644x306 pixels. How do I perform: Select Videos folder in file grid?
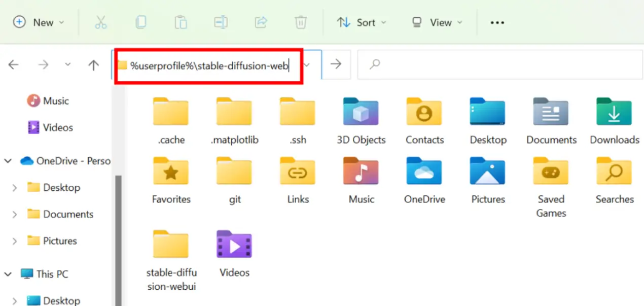click(234, 254)
